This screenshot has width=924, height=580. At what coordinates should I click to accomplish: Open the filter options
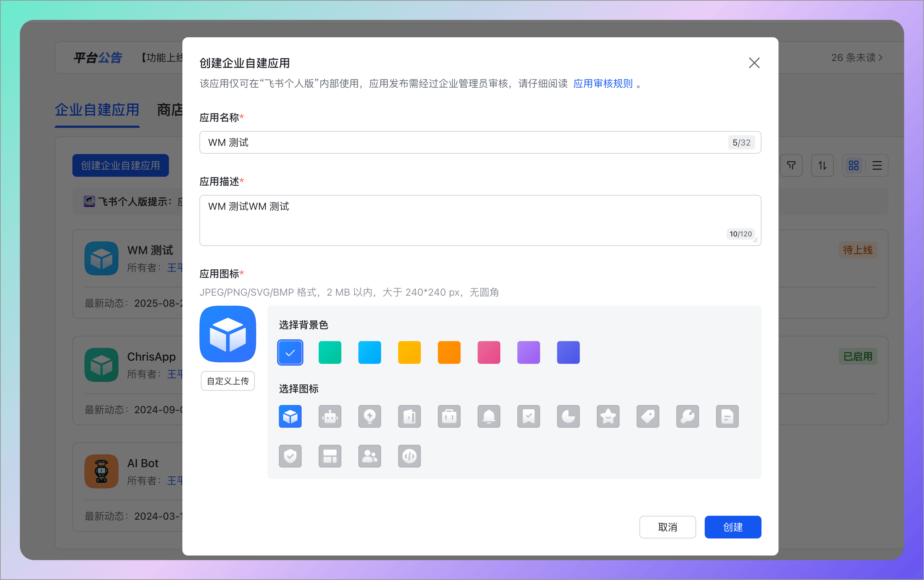(791, 165)
